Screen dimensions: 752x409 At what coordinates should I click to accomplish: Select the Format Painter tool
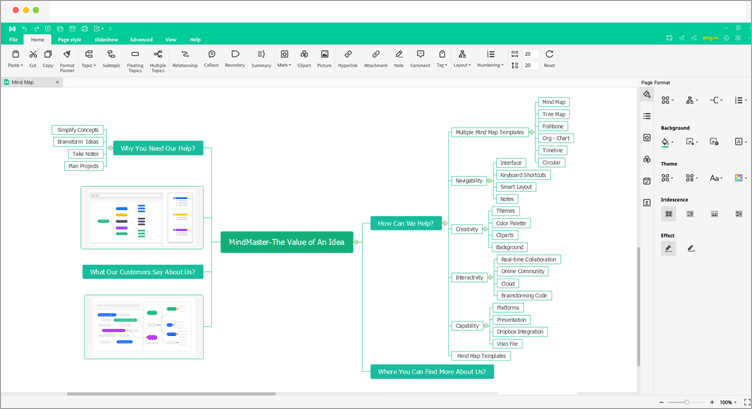point(67,60)
